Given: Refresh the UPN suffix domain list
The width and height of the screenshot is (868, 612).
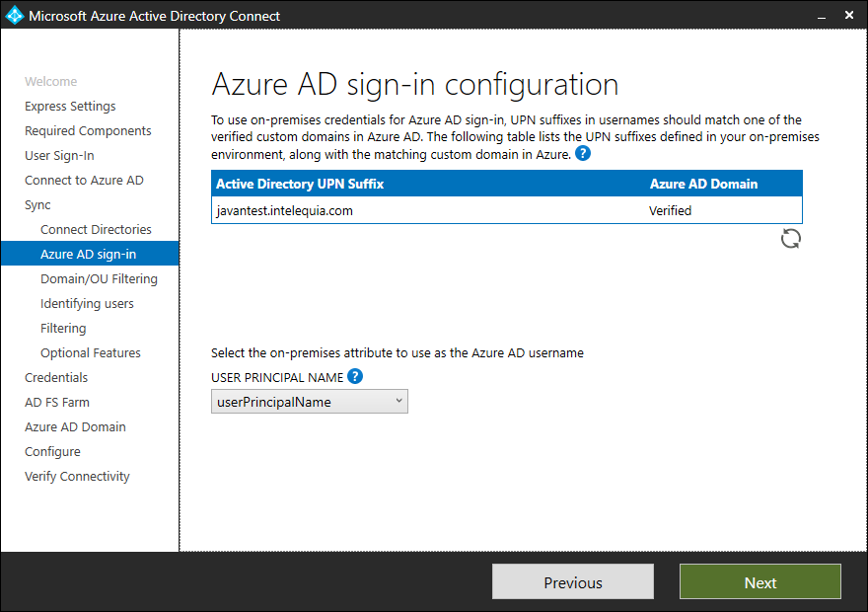Looking at the screenshot, I should coord(790,238).
